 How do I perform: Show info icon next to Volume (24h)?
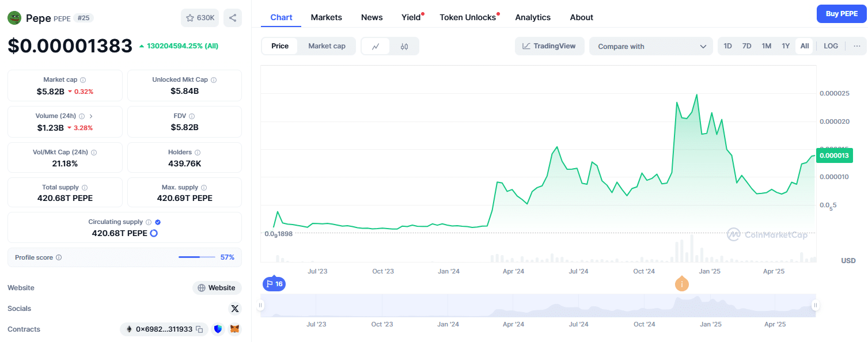82,116
